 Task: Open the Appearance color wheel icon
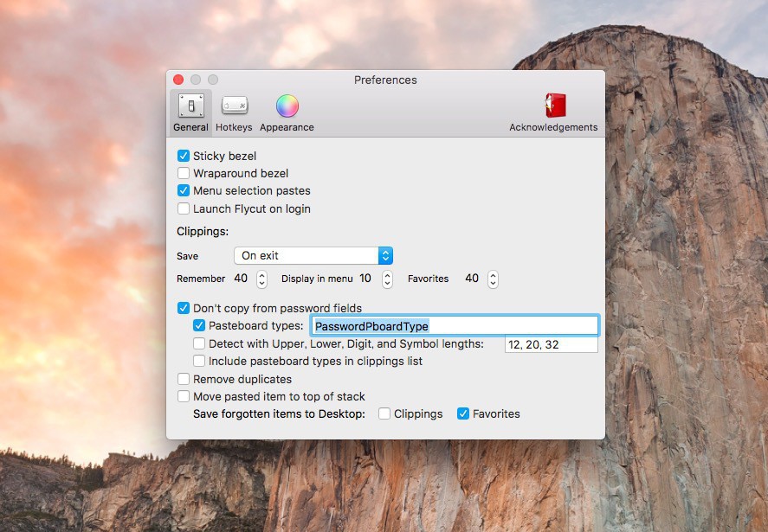click(x=287, y=106)
